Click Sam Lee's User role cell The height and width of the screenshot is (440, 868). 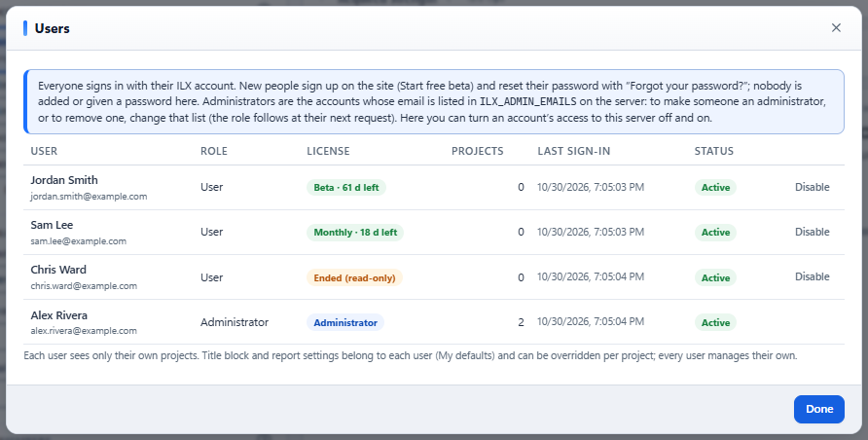[211, 232]
